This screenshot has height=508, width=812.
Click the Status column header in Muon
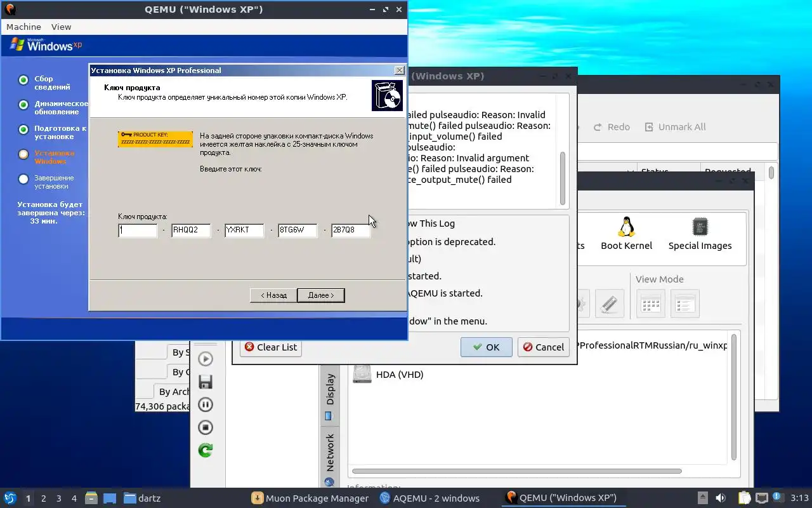tap(668, 171)
